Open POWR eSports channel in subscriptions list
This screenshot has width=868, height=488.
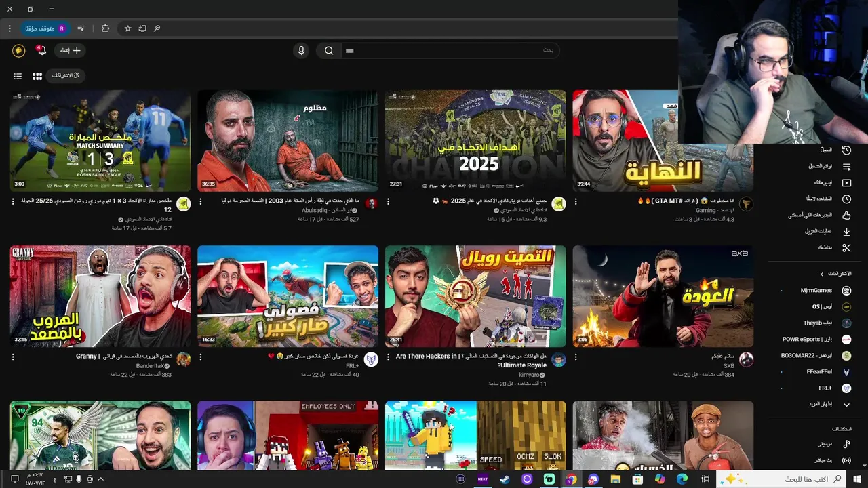pos(815,340)
